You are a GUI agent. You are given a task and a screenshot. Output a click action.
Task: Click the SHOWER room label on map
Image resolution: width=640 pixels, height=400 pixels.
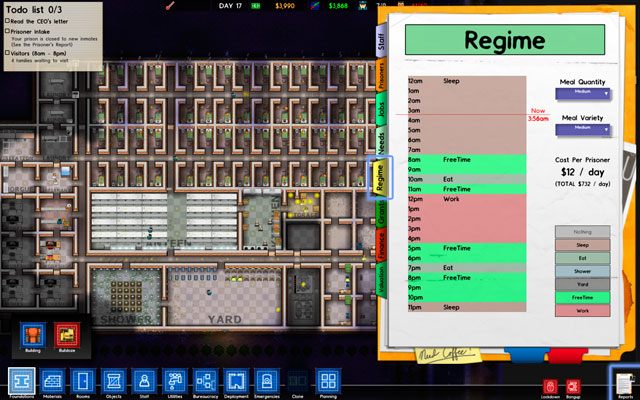[x=126, y=320]
